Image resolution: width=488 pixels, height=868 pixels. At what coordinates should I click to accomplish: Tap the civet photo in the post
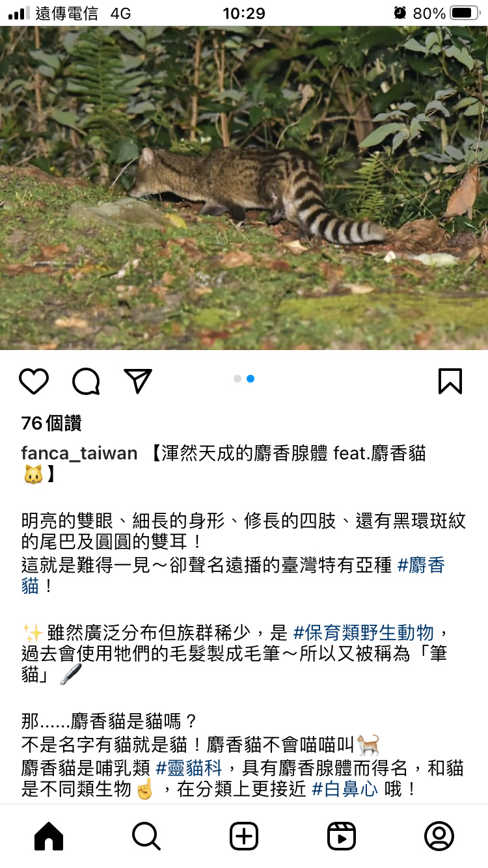coord(244,188)
